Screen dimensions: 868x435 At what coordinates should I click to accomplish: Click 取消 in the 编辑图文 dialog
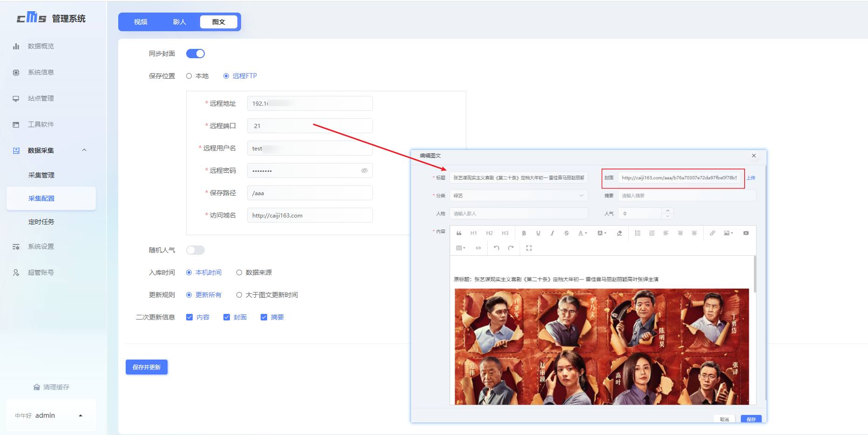(725, 419)
